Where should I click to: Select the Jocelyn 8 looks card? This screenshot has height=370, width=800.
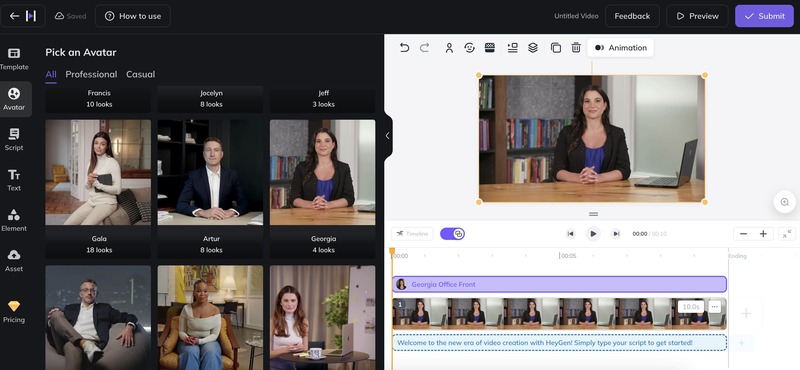[210, 98]
